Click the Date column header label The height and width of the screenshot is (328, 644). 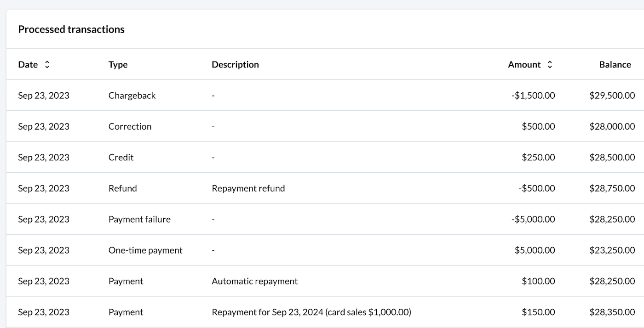[28, 65]
